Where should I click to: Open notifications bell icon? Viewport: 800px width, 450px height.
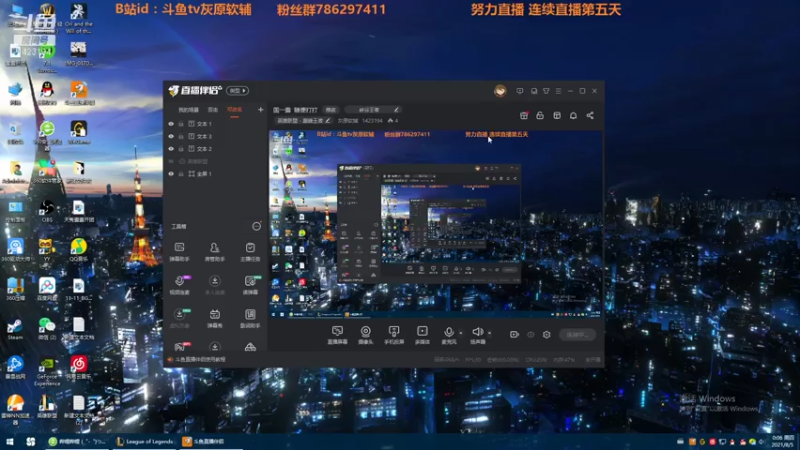tap(573, 116)
